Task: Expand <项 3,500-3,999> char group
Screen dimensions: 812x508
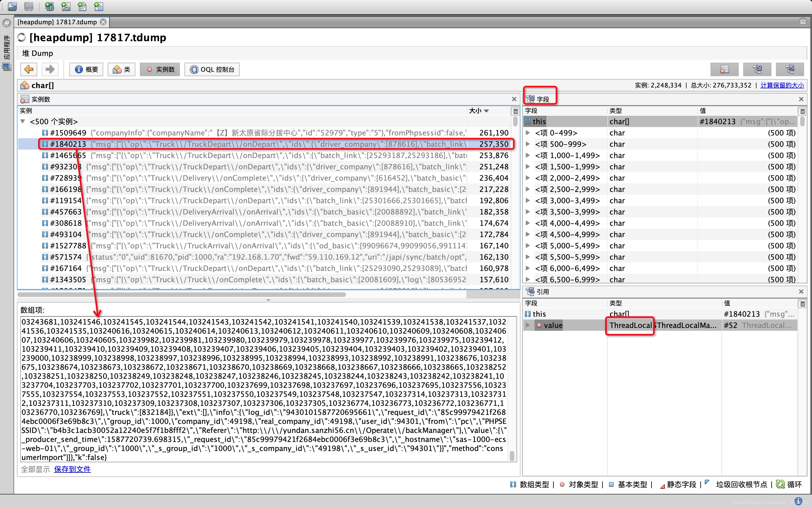Action: pyautogui.click(x=528, y=212)
